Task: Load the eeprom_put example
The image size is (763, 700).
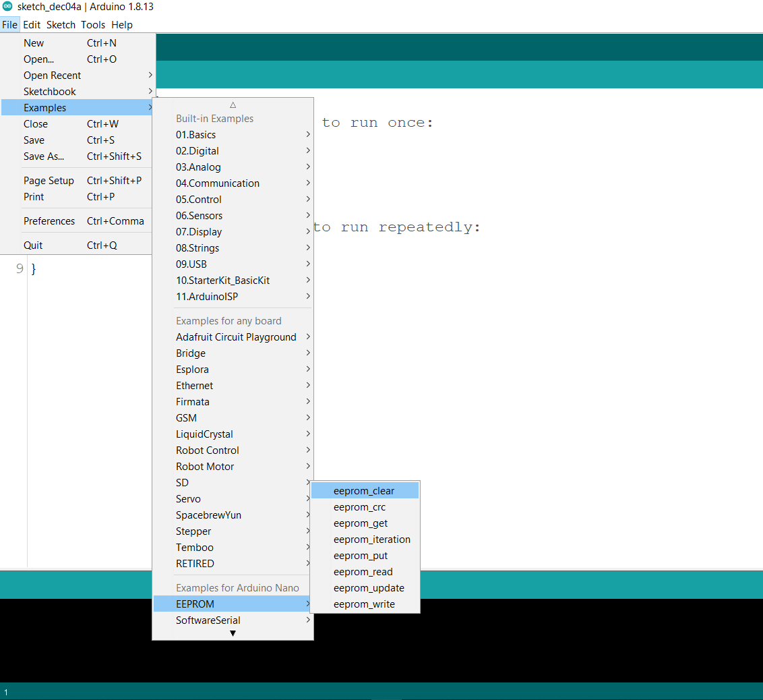Action: click(365, 556)
